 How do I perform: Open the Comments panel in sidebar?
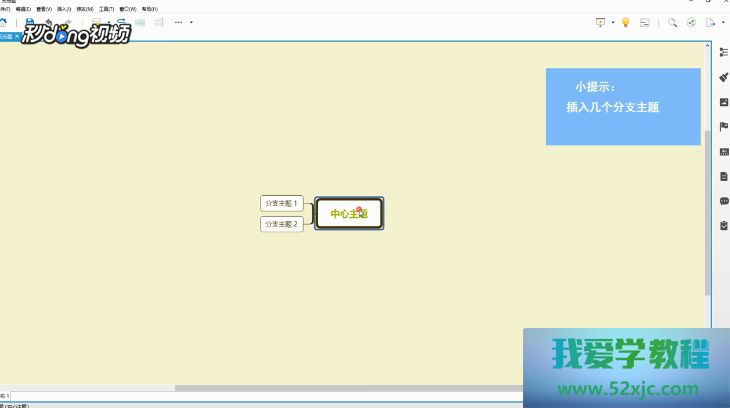(724, 201)
